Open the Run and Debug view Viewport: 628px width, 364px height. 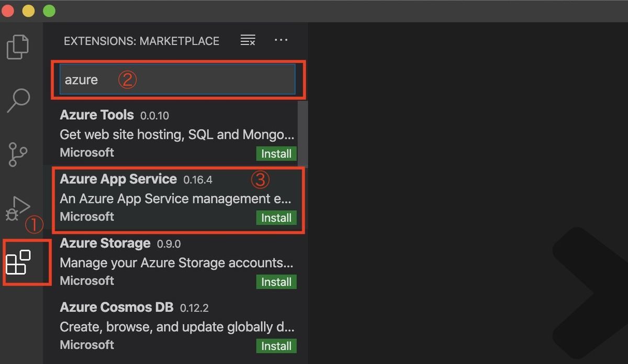(18, 208)
